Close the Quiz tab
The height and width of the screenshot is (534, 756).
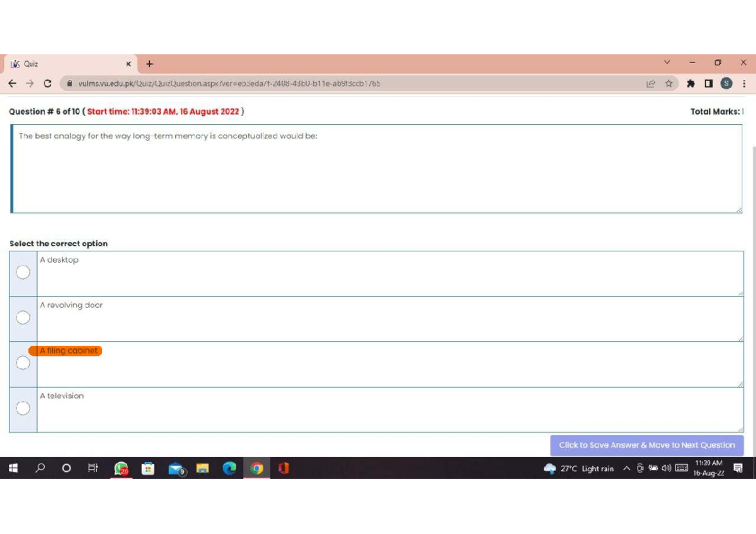coord(128,64)
